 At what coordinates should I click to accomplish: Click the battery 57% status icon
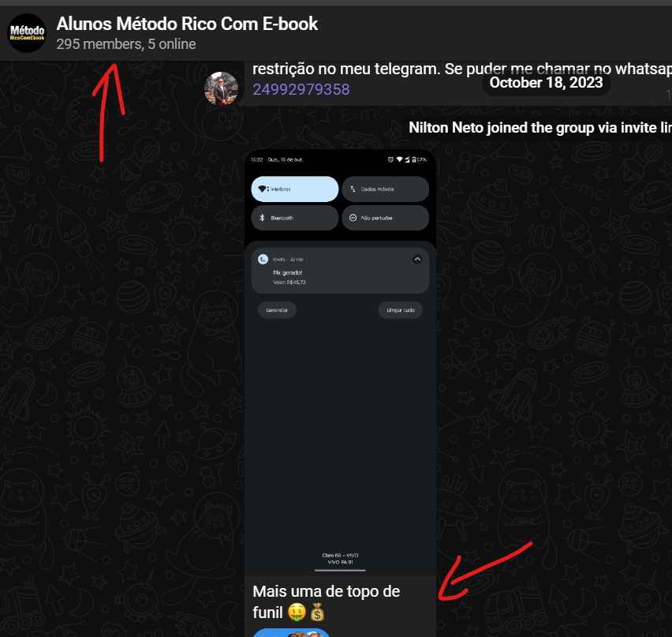click(419, 159)
